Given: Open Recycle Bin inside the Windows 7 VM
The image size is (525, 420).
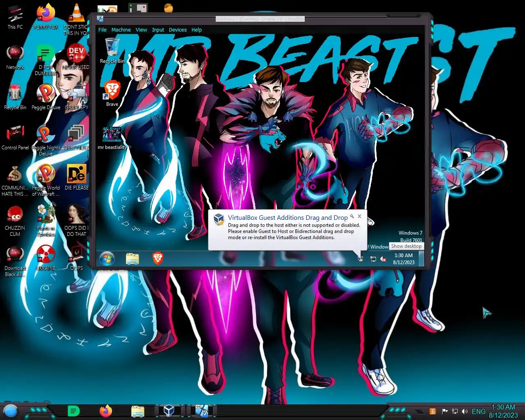Looking at the screenshot, I should tap(112, 51).
